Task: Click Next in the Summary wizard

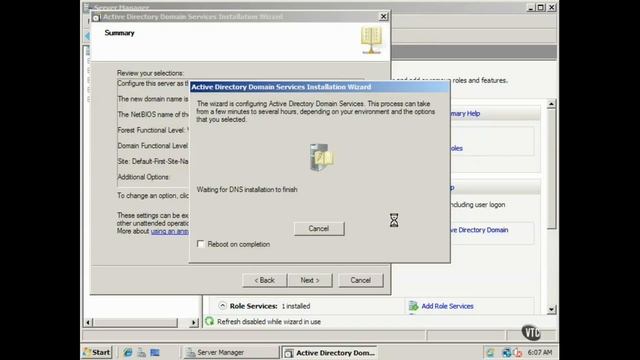Action: click(310, 280)
